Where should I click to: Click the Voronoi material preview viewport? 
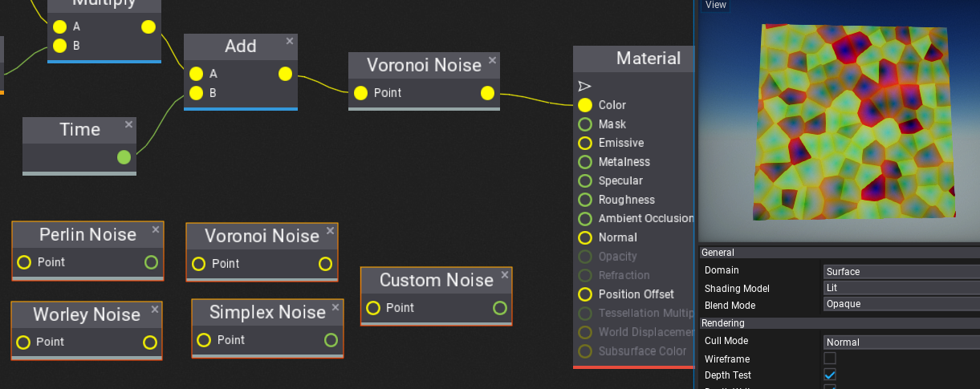click(839, 120)
